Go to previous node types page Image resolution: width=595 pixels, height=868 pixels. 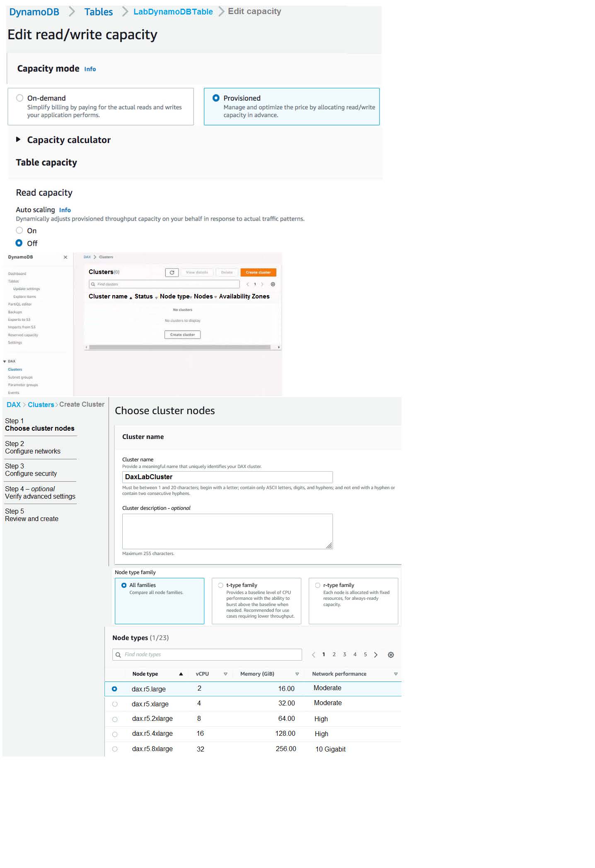[314, 655]
